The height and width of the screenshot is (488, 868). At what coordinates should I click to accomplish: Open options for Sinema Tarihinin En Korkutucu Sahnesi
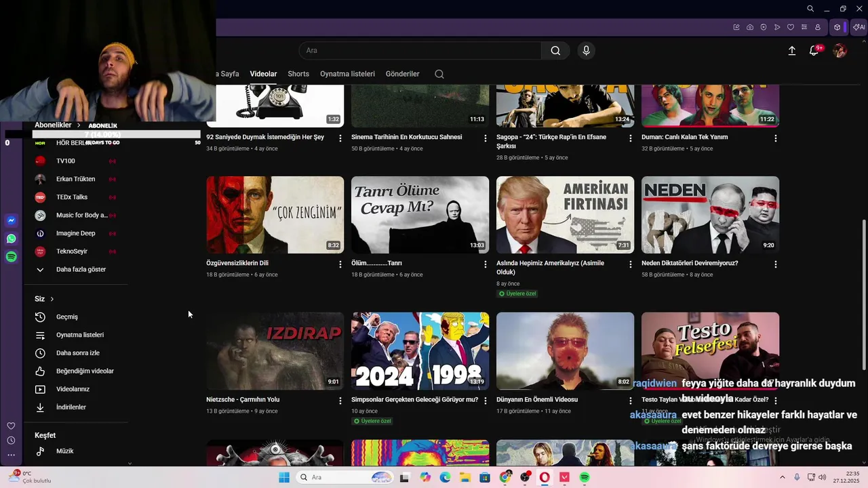coord(485,138)
